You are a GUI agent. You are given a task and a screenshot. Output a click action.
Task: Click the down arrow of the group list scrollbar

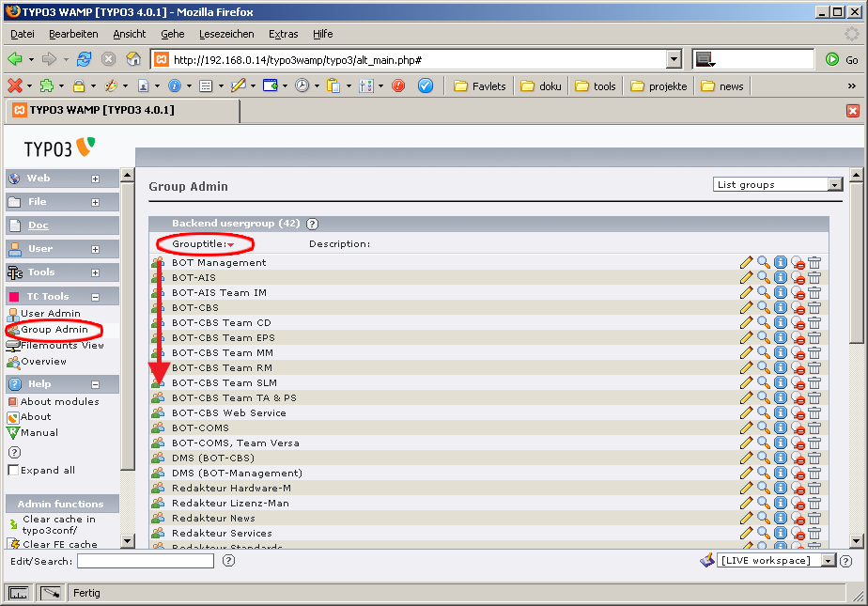pyautogui.click(x=857, y=540)
